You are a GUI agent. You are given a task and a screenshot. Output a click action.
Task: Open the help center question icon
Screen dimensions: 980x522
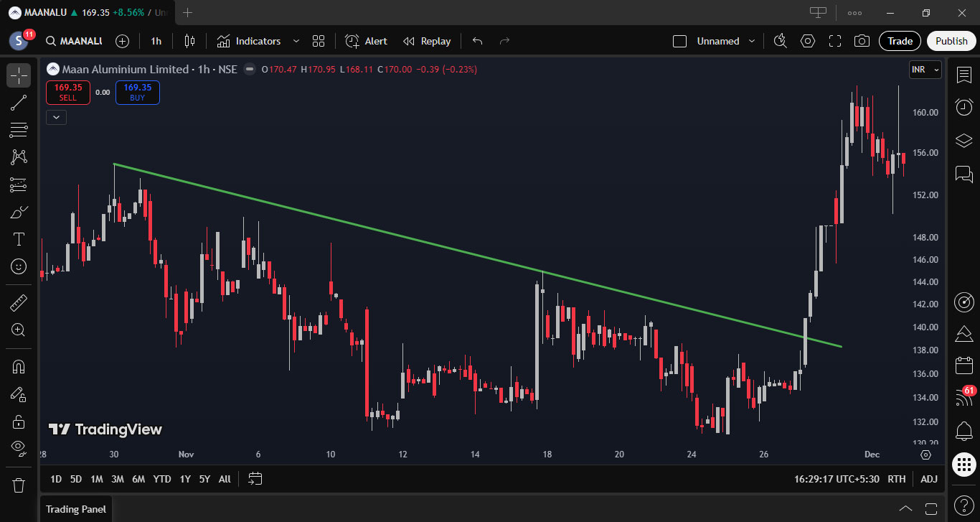click(964, 505)
